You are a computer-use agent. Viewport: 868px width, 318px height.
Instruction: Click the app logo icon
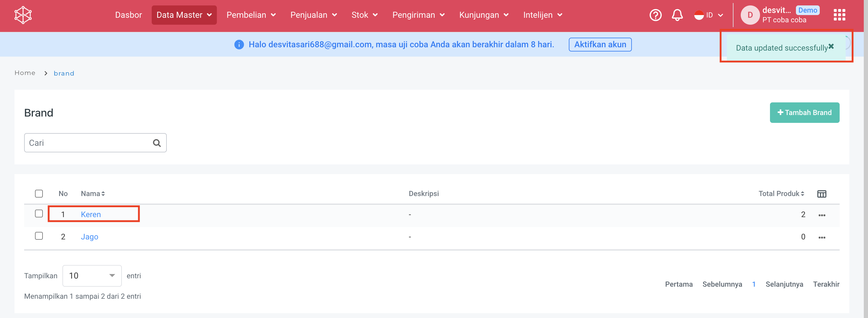(23, 15)
